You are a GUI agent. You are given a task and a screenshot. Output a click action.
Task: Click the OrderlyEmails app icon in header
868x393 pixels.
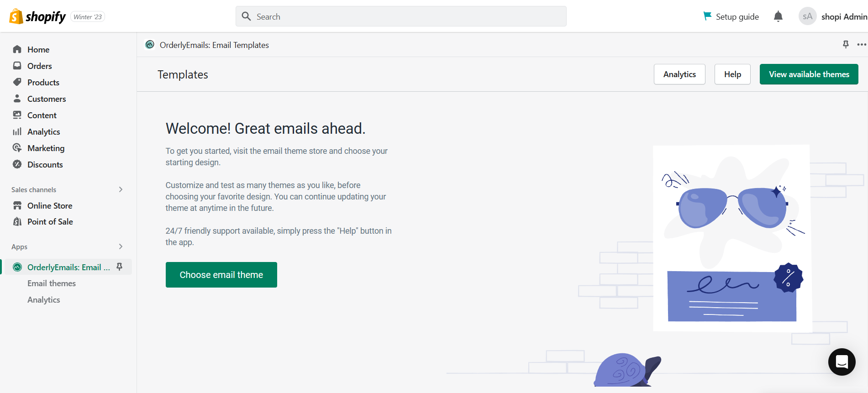click(150, 44)
